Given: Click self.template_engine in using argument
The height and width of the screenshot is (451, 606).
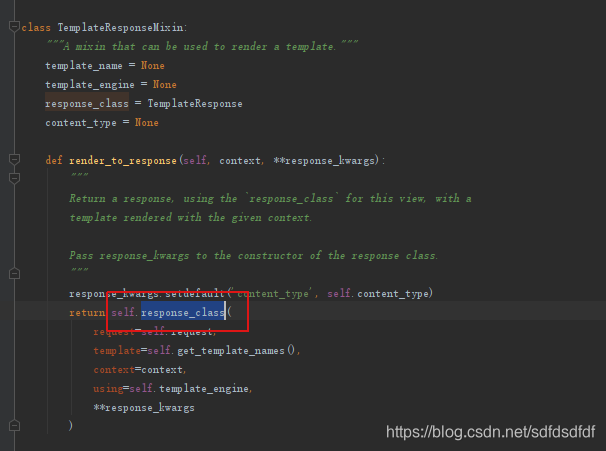Looking at the screenshot, I should pos(189,389).
